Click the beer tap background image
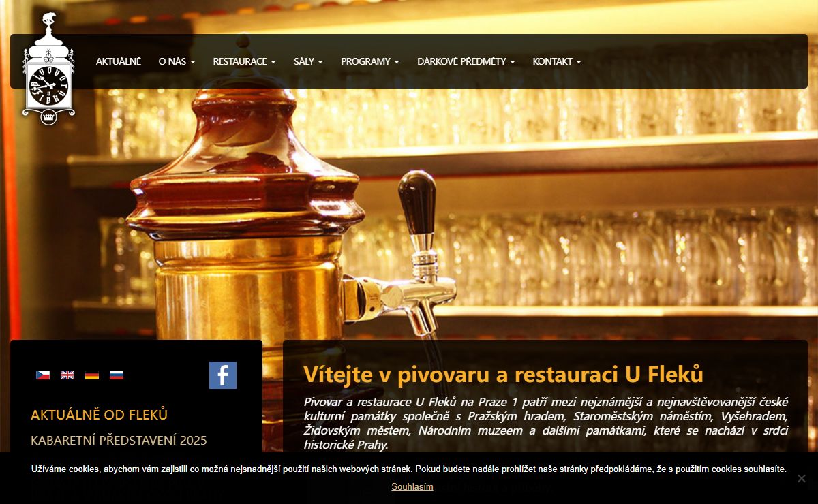Viewport: 818px width, 504px height. click(409, 204)
